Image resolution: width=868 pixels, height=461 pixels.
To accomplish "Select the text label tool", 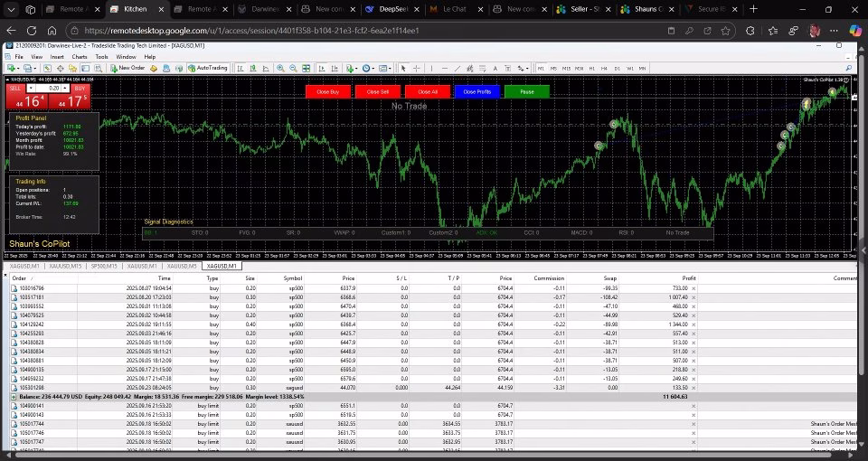I will tap(507, 68).
